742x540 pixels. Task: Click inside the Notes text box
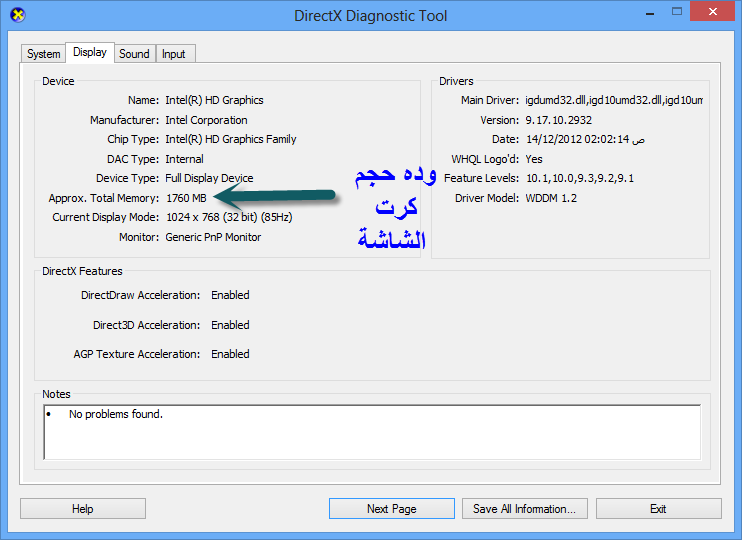tap(372, 432)
